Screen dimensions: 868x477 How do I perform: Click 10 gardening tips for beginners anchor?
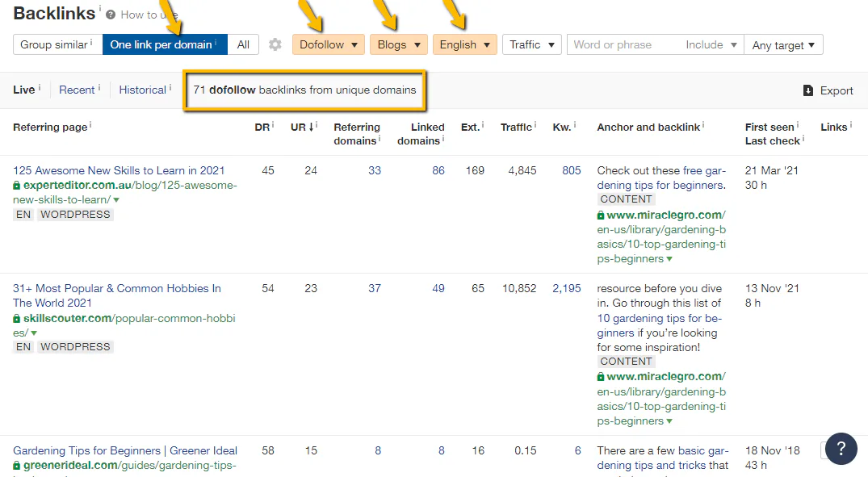(660, 325)
